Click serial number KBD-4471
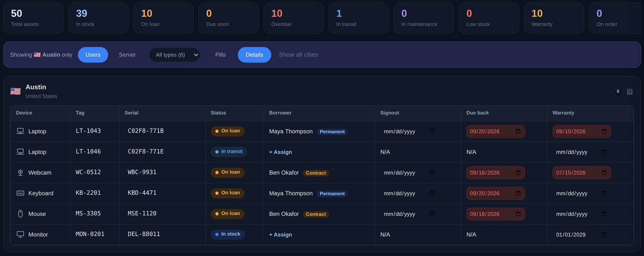Viewport: 644px width, 256px height. point(142,193)
